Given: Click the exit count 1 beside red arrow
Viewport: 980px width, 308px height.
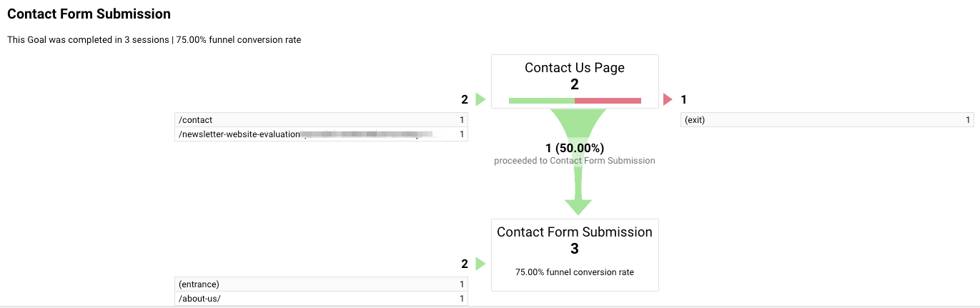Looking at the screenshot, I should pos(684,100).
